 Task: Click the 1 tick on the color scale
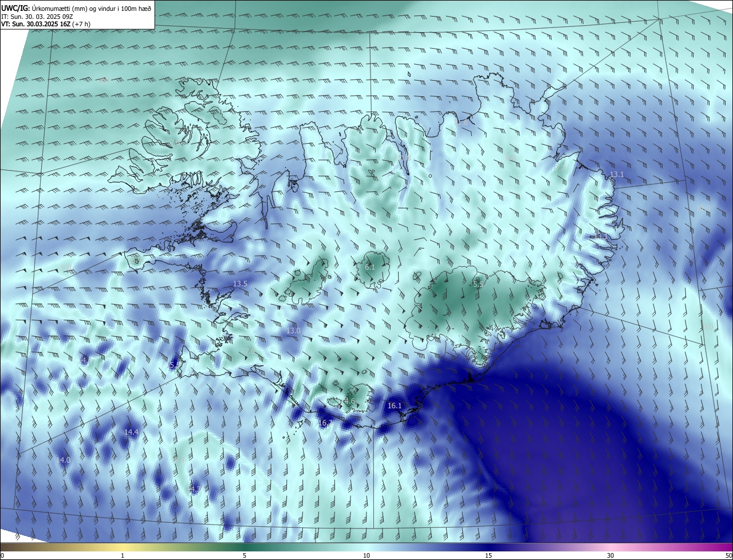coord(123,555)
